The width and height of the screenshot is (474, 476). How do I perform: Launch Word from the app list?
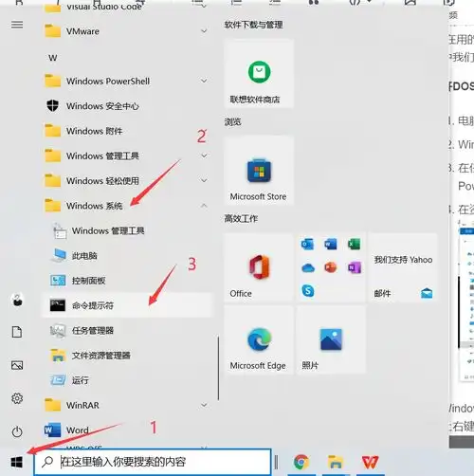[128, 430]
